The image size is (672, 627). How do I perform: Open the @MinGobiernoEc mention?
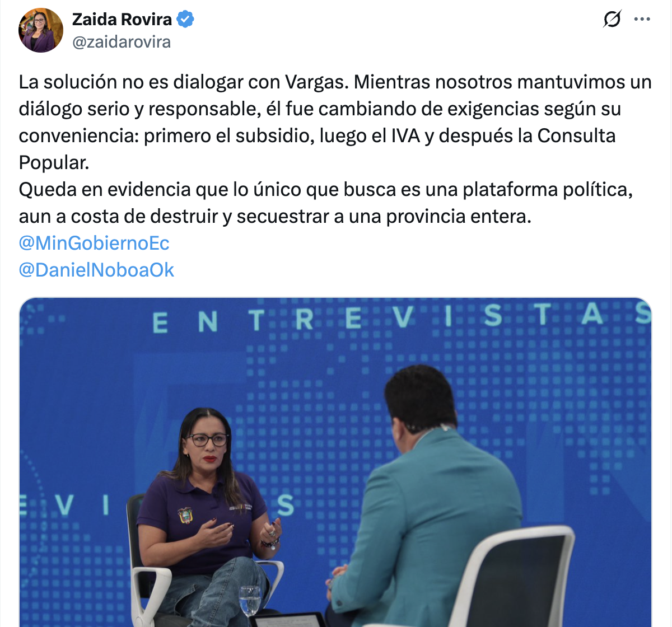[x=94, y=243]
